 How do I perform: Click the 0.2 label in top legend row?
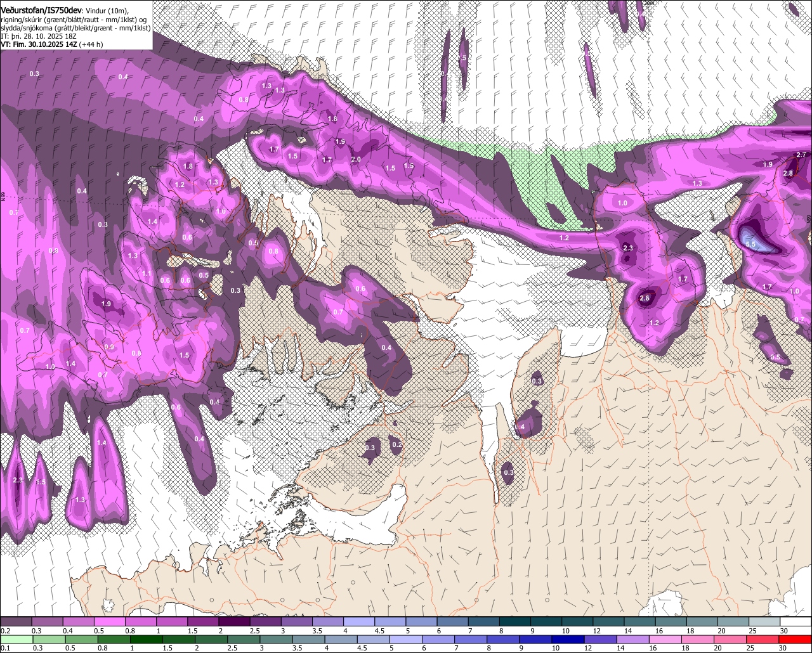(x=6, y=631)
